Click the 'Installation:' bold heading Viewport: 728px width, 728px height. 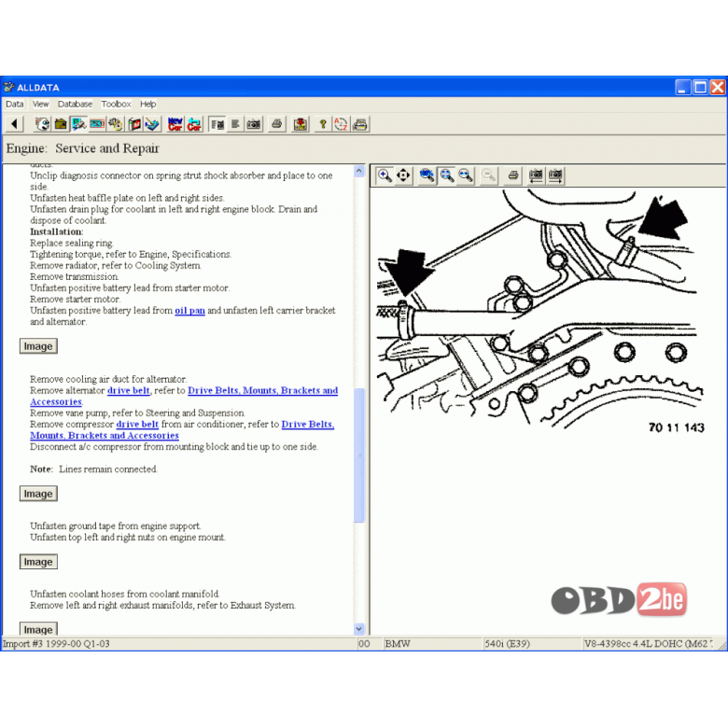click(57, 231)
